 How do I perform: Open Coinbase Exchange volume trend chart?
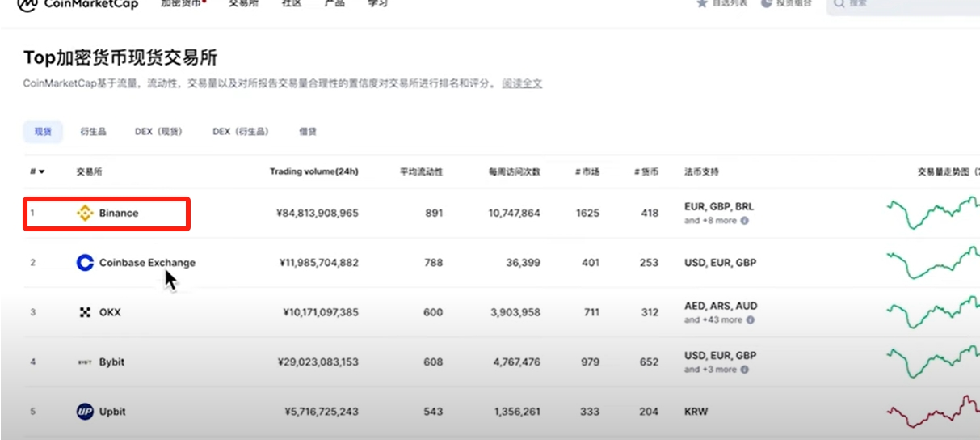[x=933, y=262]
